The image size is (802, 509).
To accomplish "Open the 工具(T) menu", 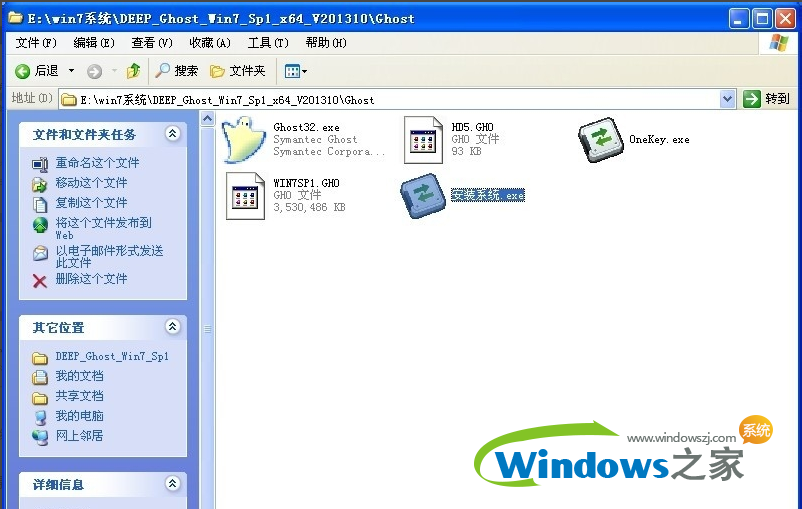I will [x=267, y=43].
